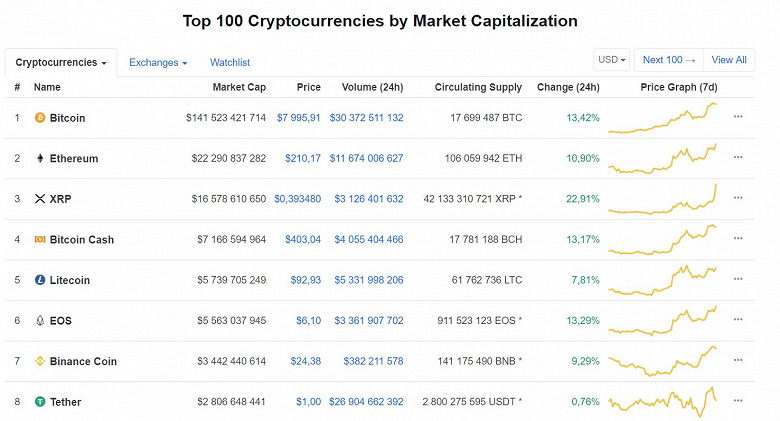The width and height of the screenshot is (780, 421).
Task: Click the EOS logo icon
Action: pyautogui.click(x=40, y=321)
